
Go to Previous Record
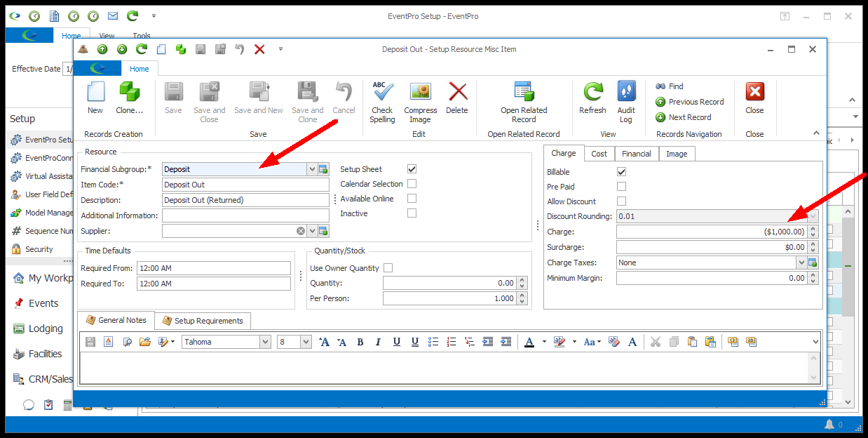click(x=690, y=102)
